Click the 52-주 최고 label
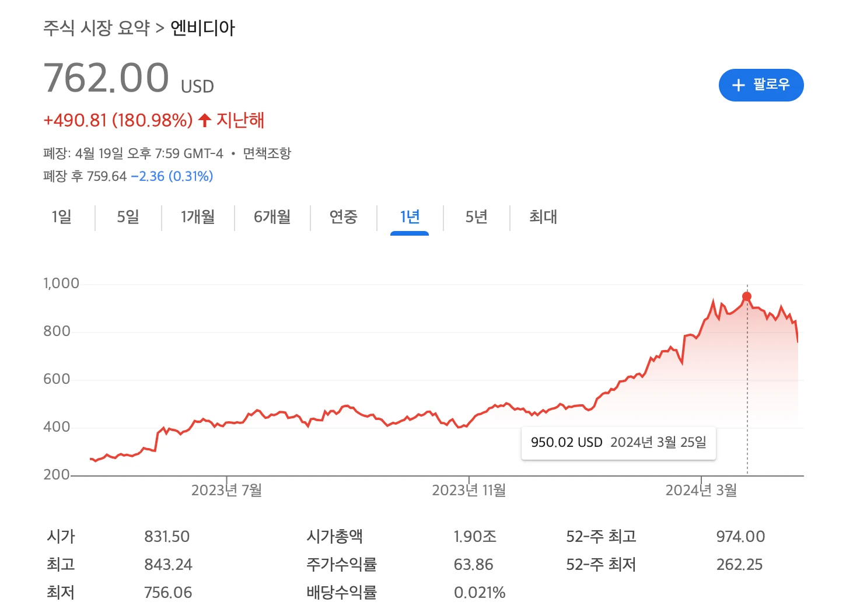The image size is (846, 616). click(601, 537)
